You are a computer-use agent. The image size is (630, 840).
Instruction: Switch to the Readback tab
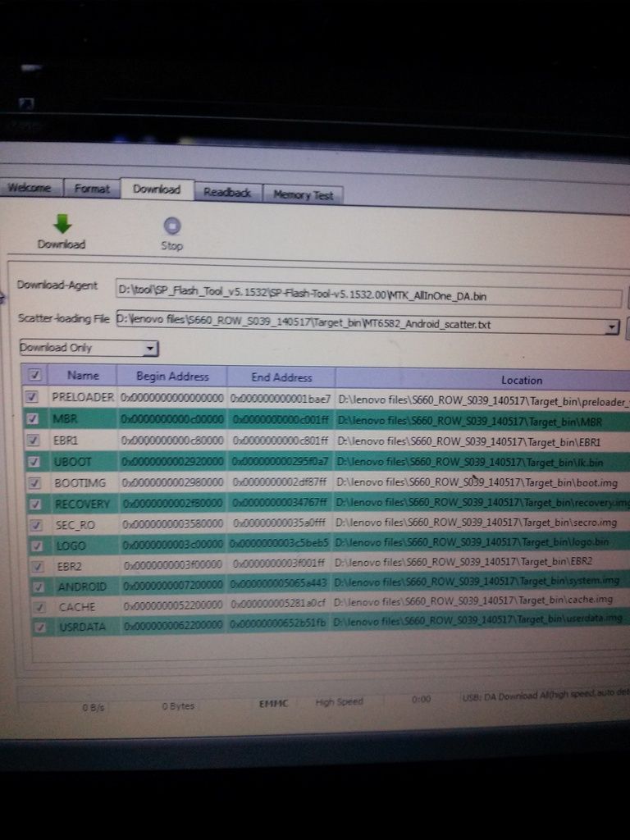click(227, 192)
